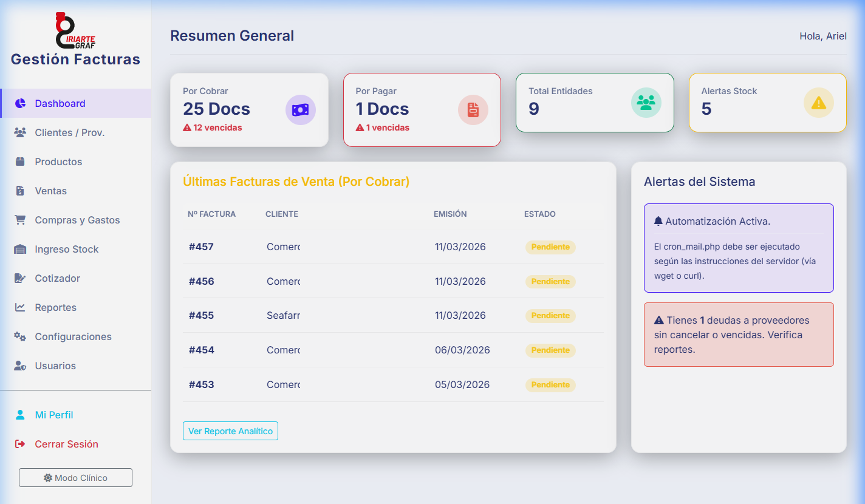Screen dimensions: 865x504
Task: Click the people icon on Total Entidades
Action: (x=646, y=101)
